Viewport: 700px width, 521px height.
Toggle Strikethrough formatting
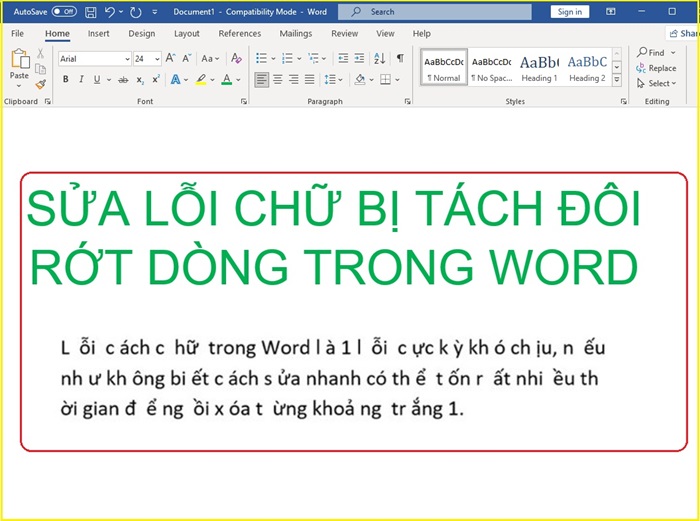coord(123,80)
